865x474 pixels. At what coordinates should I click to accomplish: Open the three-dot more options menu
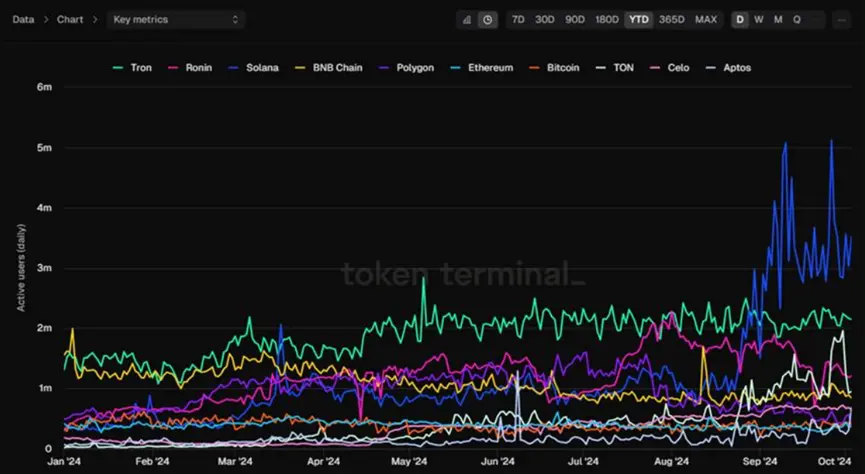(843, 19)
